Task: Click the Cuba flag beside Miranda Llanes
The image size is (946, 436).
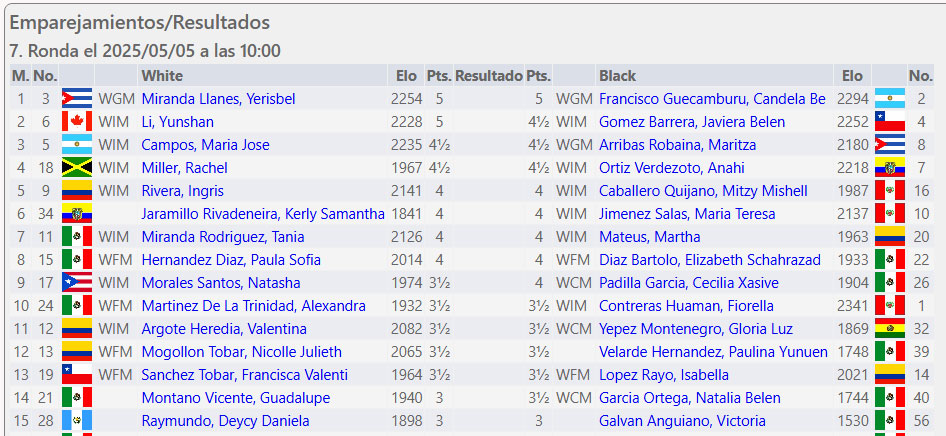Action: [x=77, y=98]
